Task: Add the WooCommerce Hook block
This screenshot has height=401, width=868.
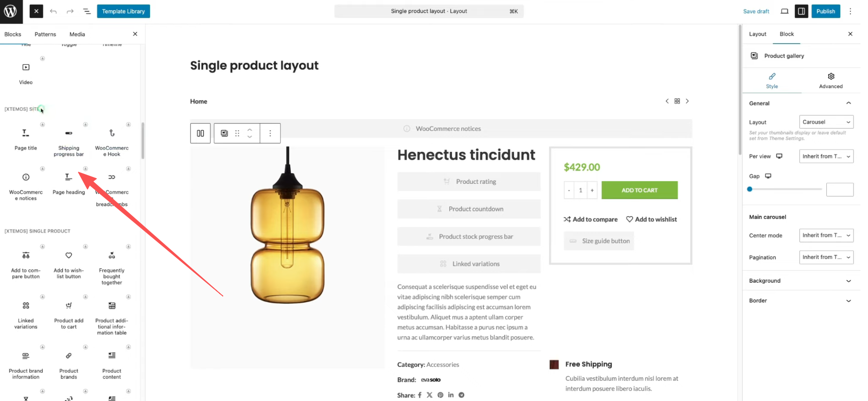Action: click(112, 139)
